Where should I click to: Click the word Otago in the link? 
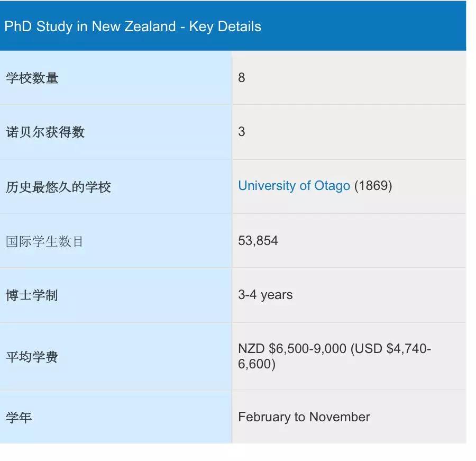pos(332,186)
